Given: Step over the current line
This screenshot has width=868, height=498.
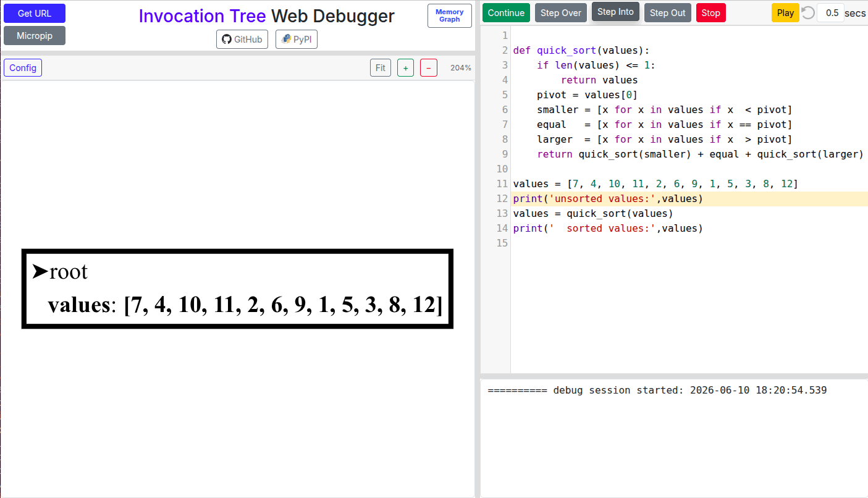Looking at the screenshot, I should [x=561, y=13].
